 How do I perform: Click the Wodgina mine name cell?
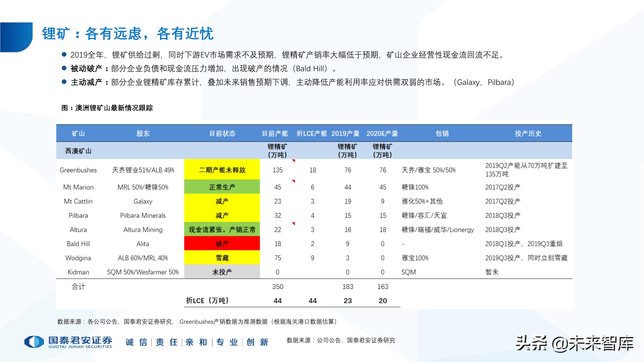[x=78, y=258]
